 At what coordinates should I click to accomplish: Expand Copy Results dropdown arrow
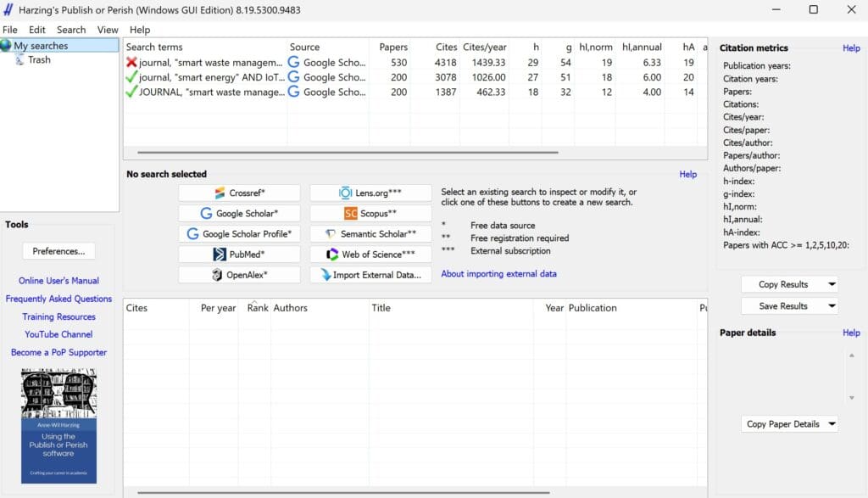pyautogui.click(x=832, y=284)
